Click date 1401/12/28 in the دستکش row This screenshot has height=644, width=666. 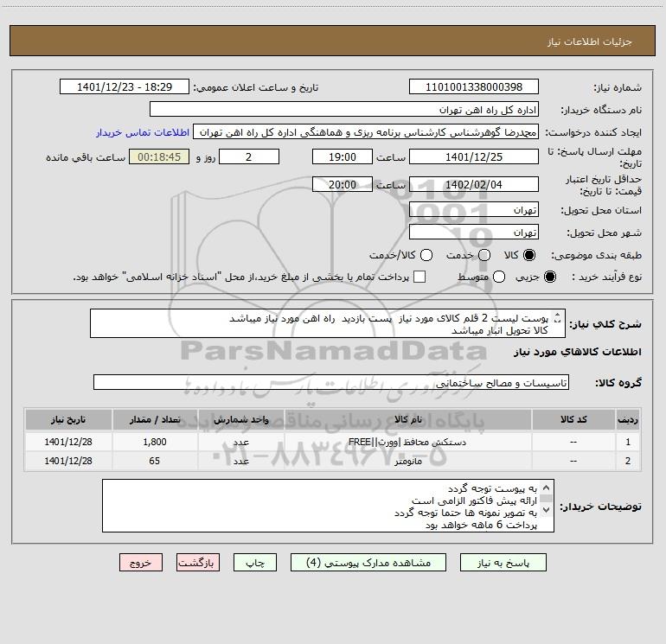pos(68,442)
